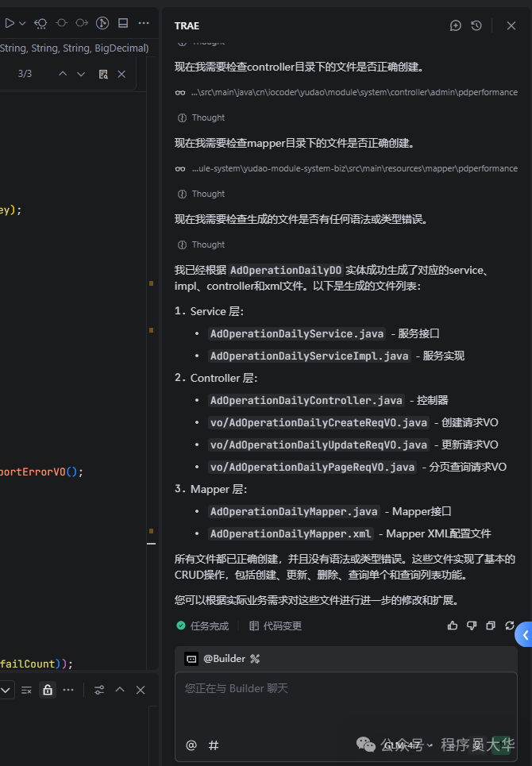Open the chat history icon
Screen dimensions: 532x766
[475, 26]
